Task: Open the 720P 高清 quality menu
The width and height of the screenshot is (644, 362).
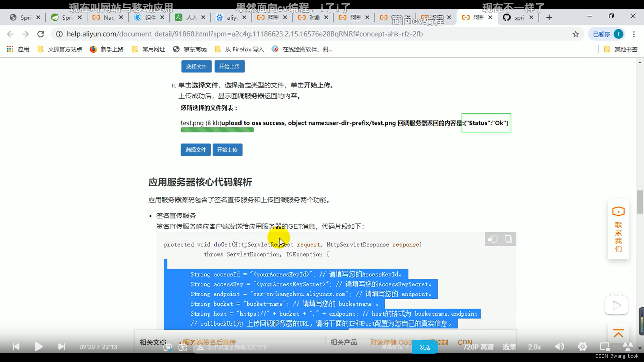Action: click(x=478, y=347)
